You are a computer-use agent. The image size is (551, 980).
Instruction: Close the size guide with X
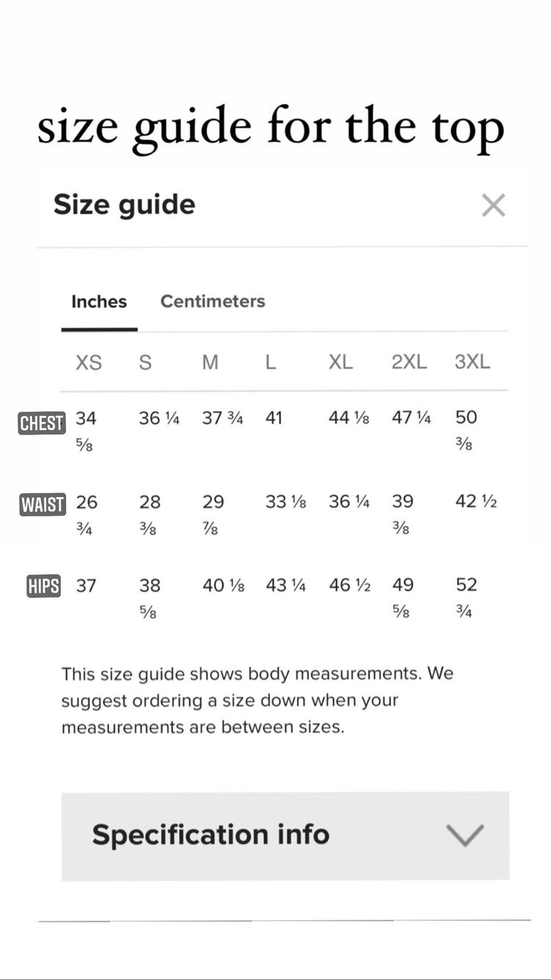(x=493, y=205)
